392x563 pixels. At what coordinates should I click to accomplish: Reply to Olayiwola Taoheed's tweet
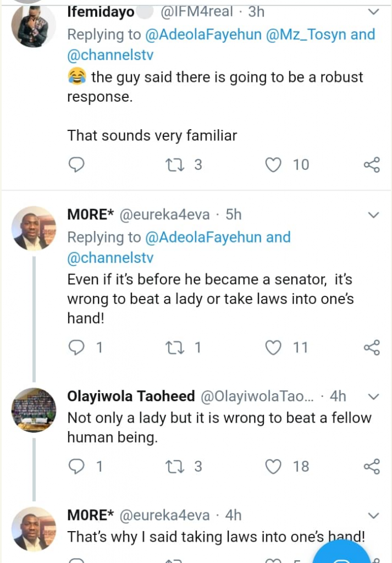76,466
